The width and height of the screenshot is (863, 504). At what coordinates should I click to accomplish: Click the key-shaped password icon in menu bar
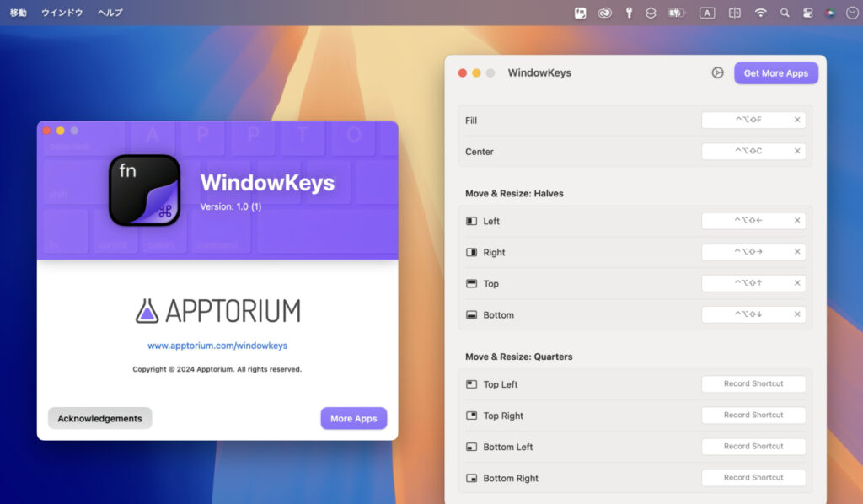click(628, 13)
